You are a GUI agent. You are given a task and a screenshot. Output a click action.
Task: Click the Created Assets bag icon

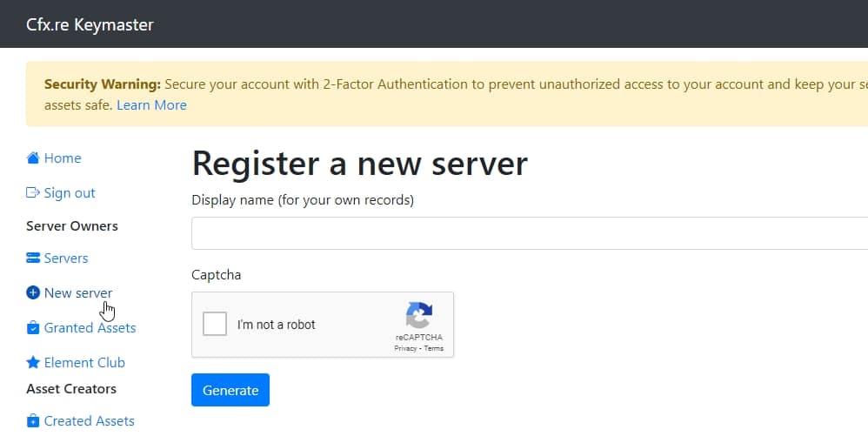point(33,421)
